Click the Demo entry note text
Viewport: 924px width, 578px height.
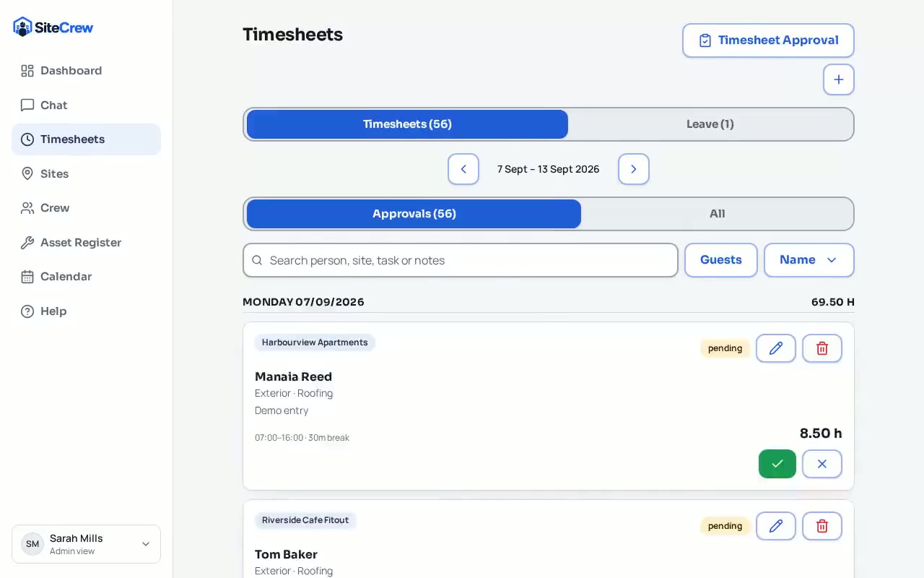(282, 410)
